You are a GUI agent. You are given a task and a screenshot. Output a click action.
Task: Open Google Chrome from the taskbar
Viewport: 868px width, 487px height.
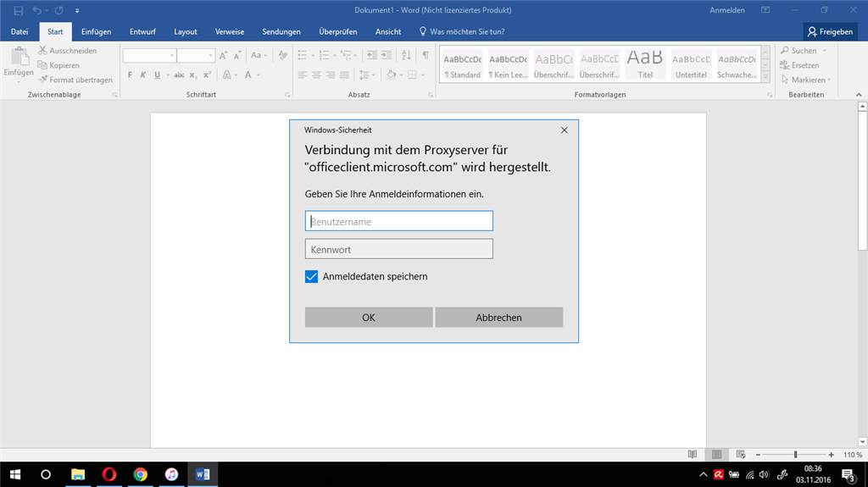click(140, 474)
